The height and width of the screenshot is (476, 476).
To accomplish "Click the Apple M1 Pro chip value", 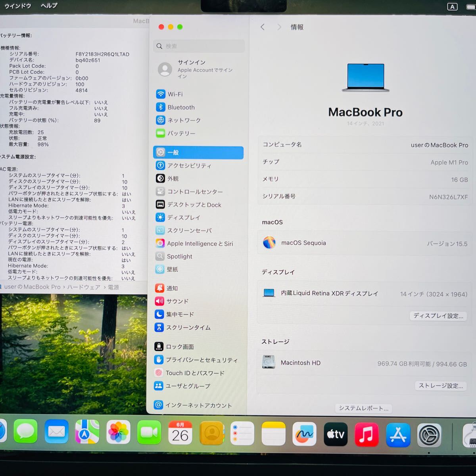I will (449, 162).
